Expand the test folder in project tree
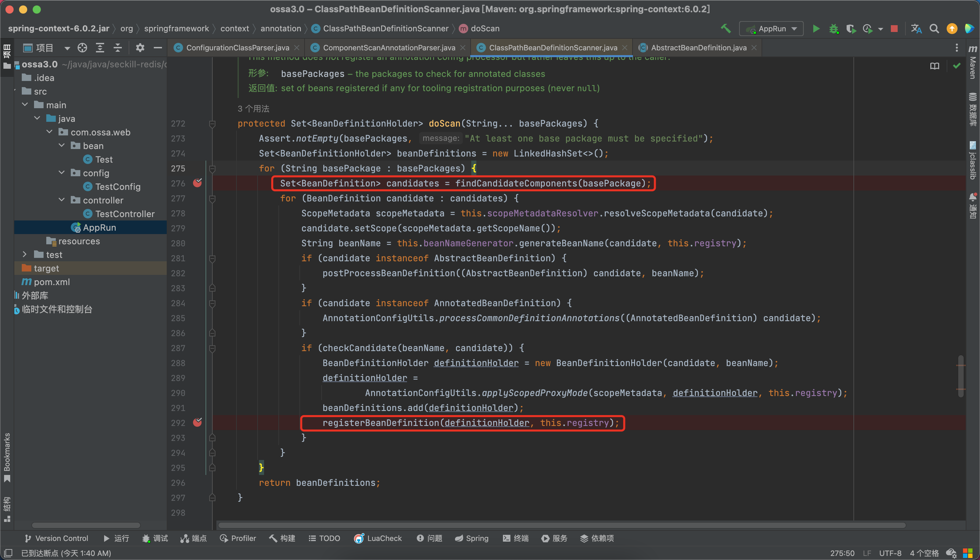980x560 pixels. pos(24,254)
